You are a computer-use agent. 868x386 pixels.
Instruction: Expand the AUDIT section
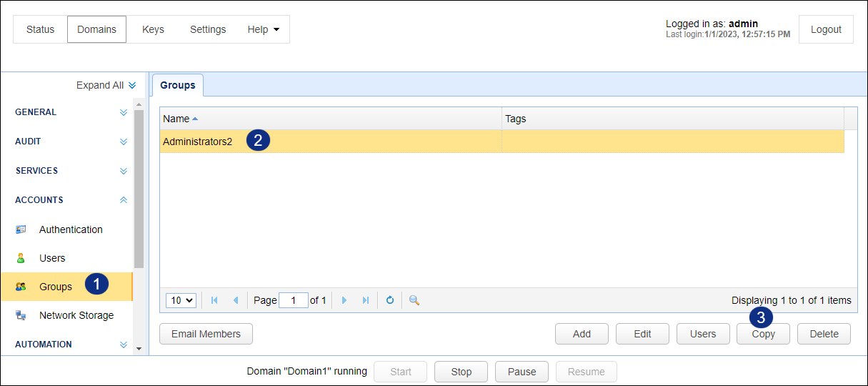coord(124,142)
